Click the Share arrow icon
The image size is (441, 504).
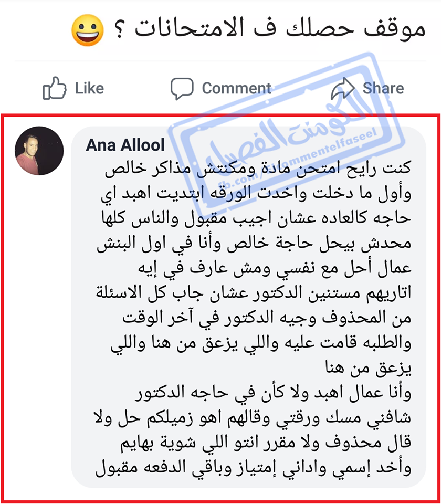click(x=343, y=88)
